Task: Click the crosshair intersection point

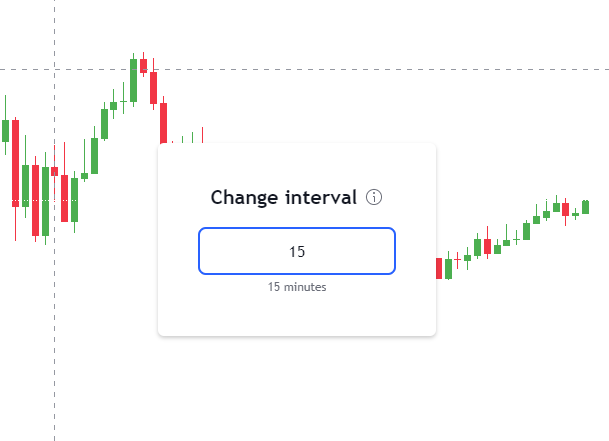Action: point(54,69)
